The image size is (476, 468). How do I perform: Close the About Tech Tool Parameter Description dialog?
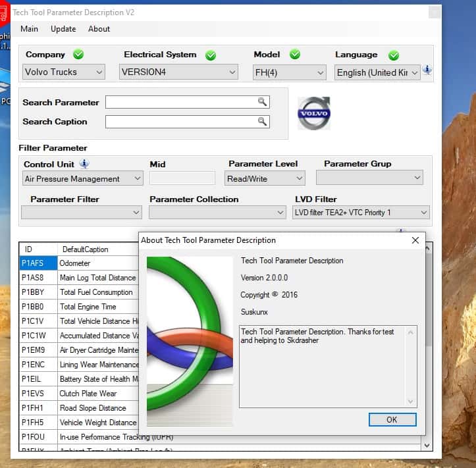[415, 240]
